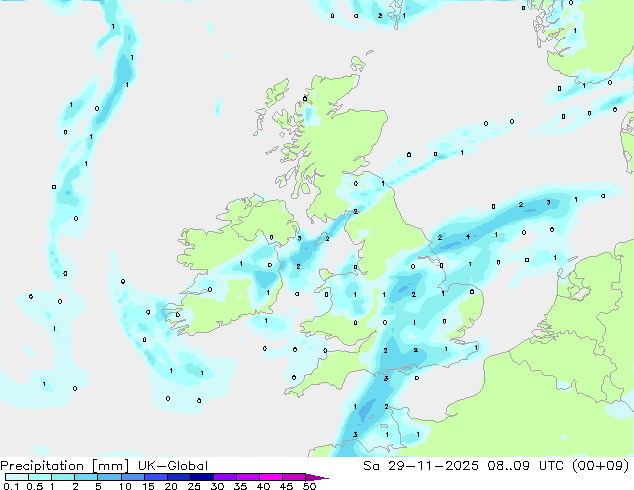634x490 pixels.
Task: Click the 'Sa 29-11-2025' date text
Action: [421, 466]
